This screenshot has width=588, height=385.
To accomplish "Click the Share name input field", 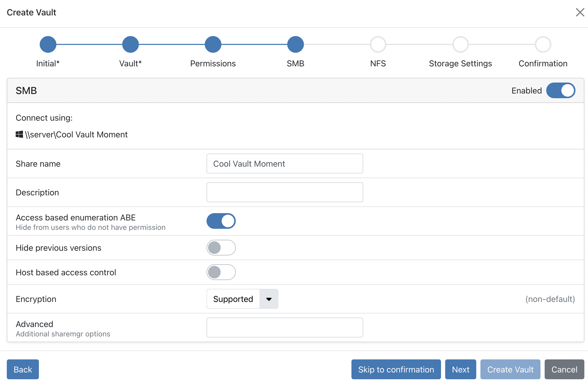I will point(285,164).
